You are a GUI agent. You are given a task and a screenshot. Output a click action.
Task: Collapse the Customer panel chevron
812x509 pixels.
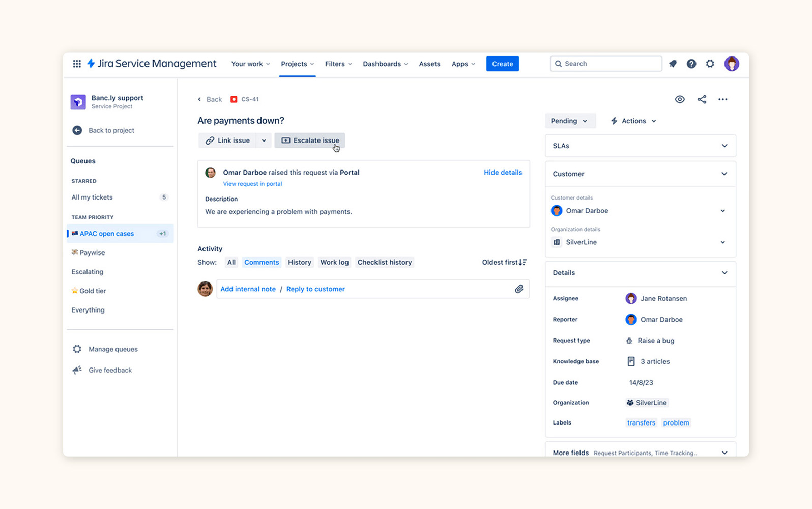(x=724, y=174)
